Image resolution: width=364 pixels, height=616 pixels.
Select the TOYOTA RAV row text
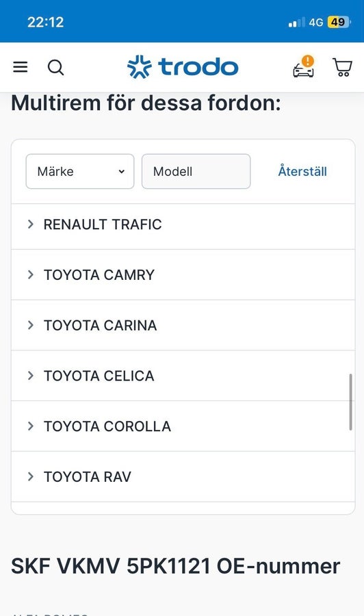[87, 476]
